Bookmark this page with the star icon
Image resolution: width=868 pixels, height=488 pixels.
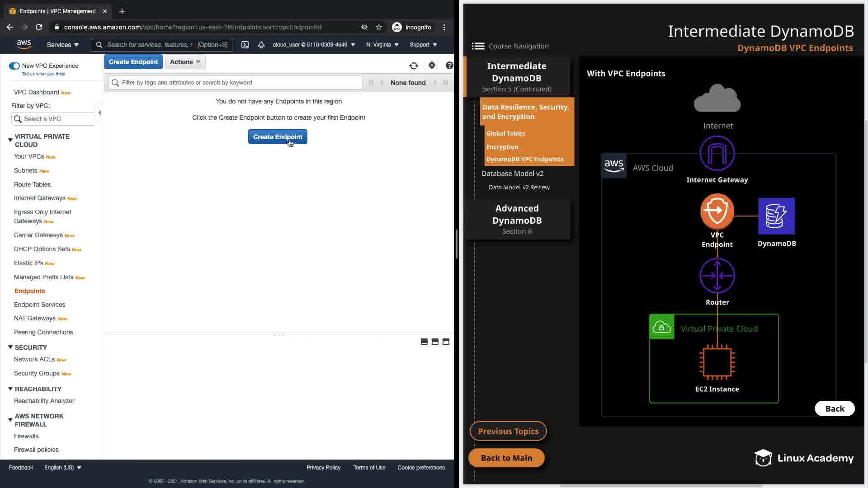point(379,28)
